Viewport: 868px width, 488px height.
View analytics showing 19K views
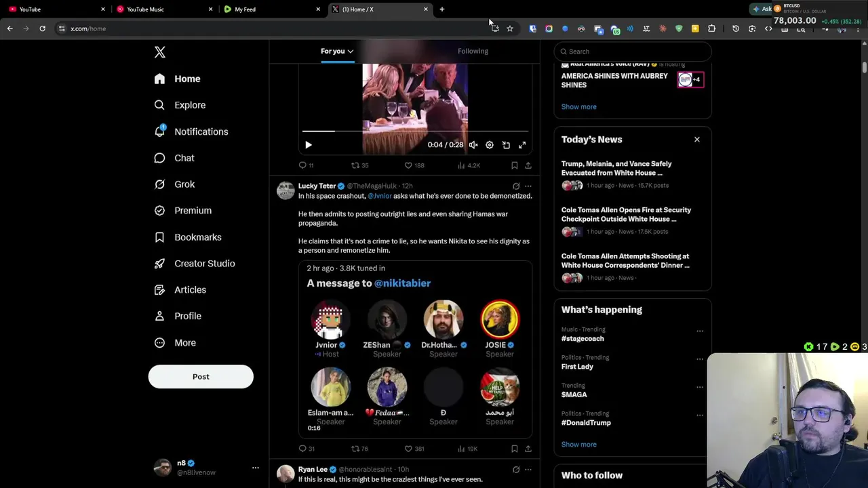[468, 449]
